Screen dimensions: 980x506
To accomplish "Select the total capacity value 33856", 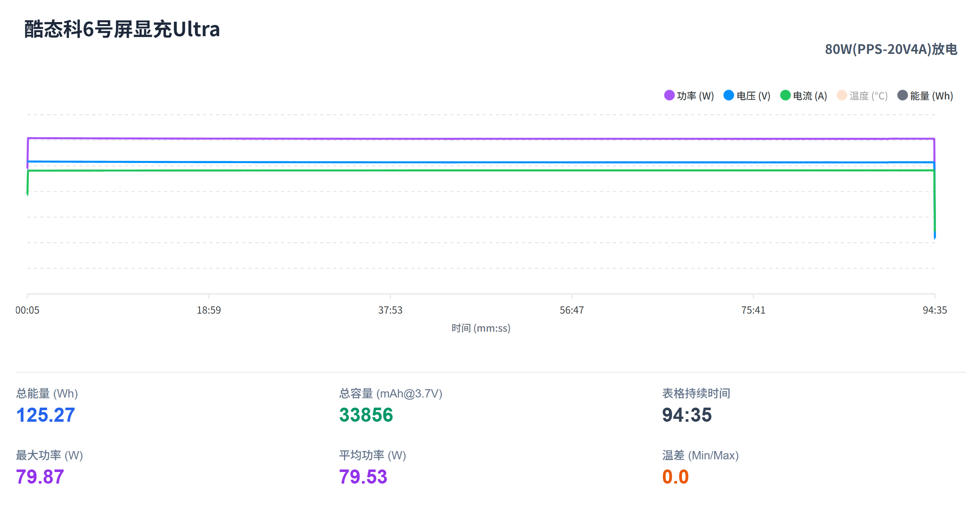I will click(366, 415).
